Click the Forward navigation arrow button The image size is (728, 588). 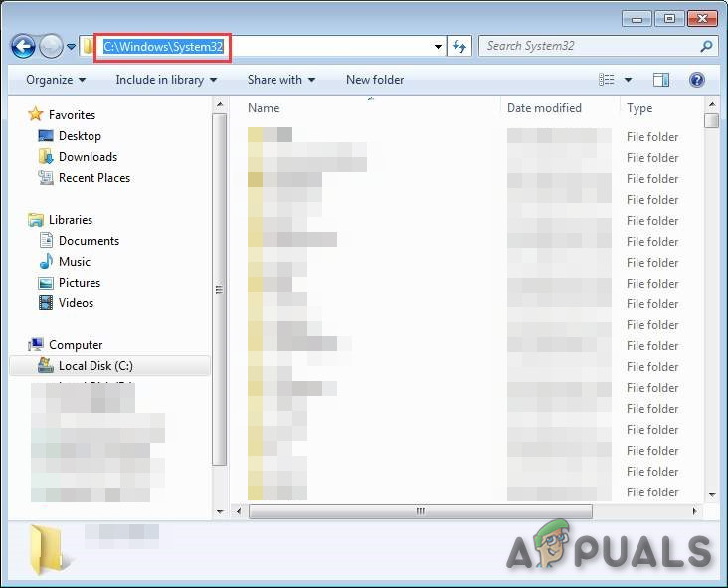51,46
